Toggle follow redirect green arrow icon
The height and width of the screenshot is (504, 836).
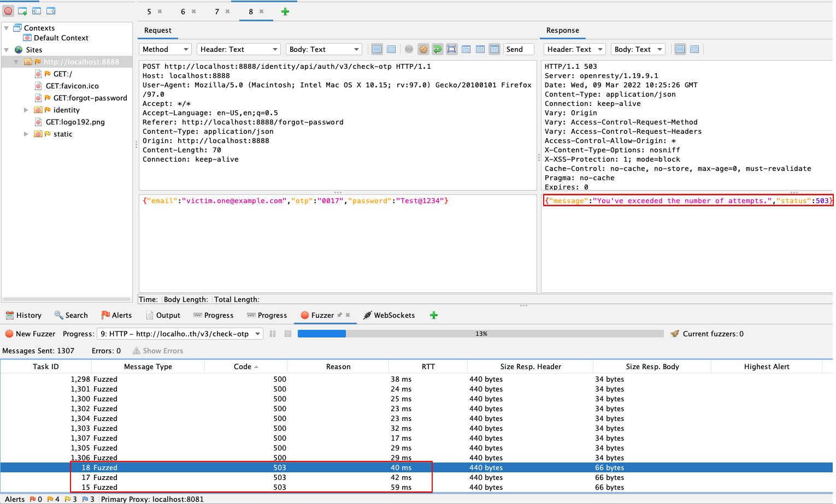[438, 49]
